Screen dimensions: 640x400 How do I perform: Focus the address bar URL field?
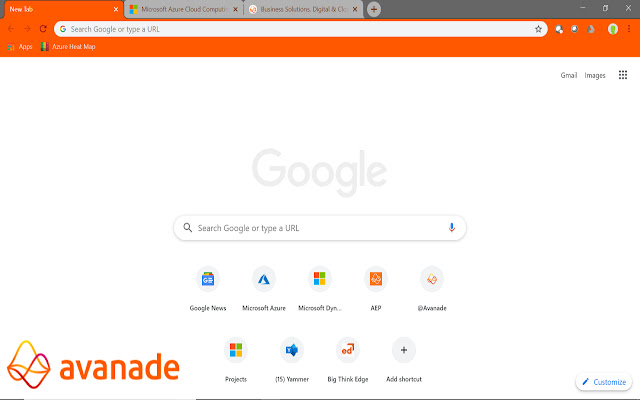pyautogui.click(x=300, y=29)
